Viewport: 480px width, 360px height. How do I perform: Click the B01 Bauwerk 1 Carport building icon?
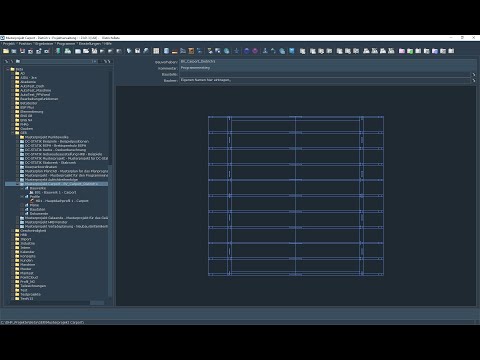point(32,193)
